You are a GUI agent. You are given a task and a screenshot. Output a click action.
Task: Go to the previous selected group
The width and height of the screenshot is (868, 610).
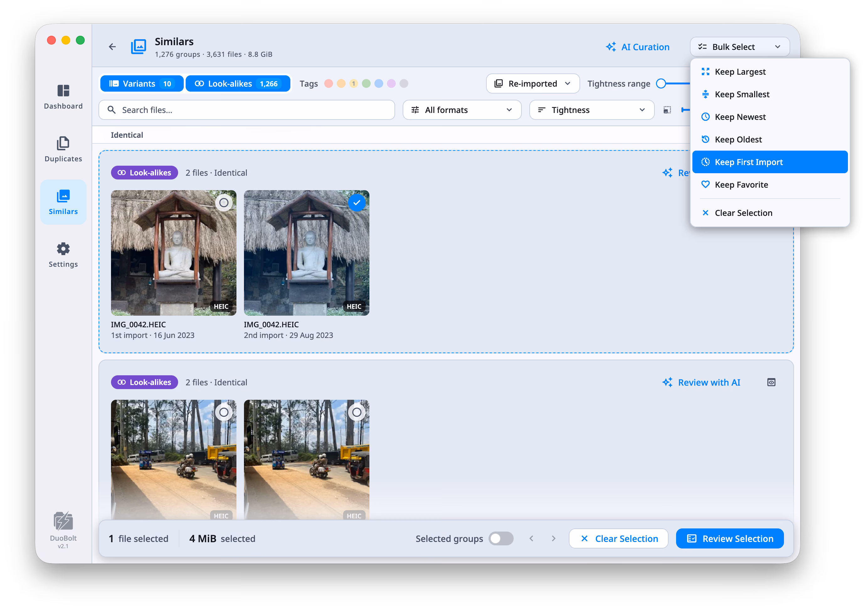click(532, 538)
